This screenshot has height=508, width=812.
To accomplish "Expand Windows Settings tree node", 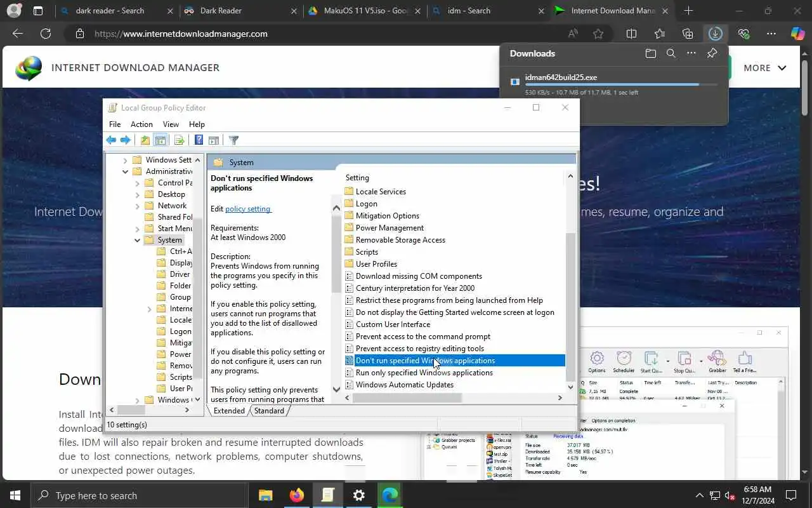I will pos(125,160).
